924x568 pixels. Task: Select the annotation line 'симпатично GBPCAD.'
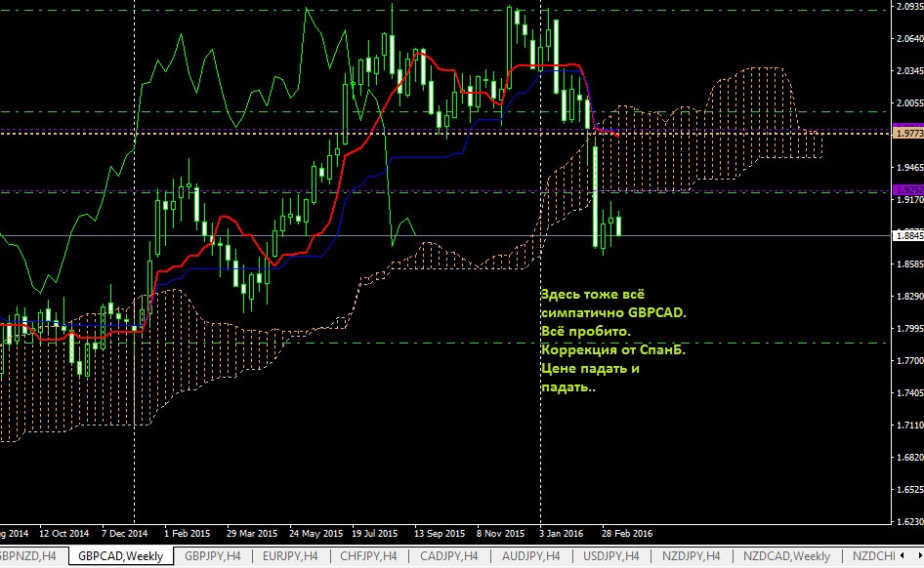click(613, 312)
